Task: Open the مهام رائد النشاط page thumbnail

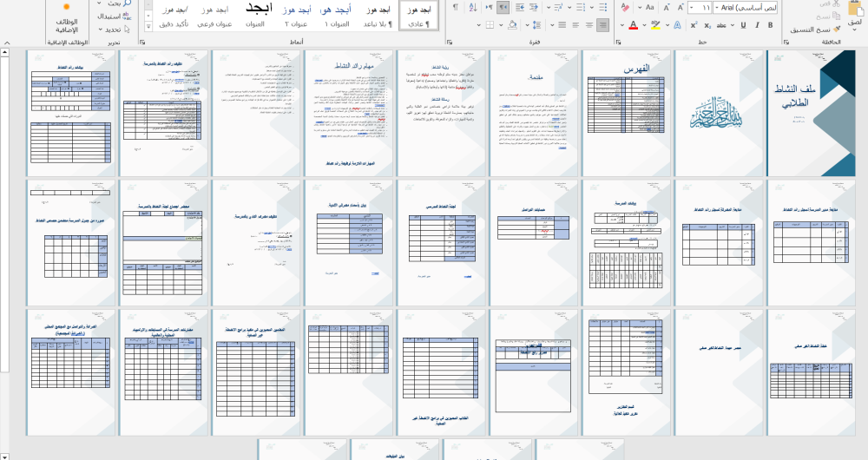Action: [349, 114]
